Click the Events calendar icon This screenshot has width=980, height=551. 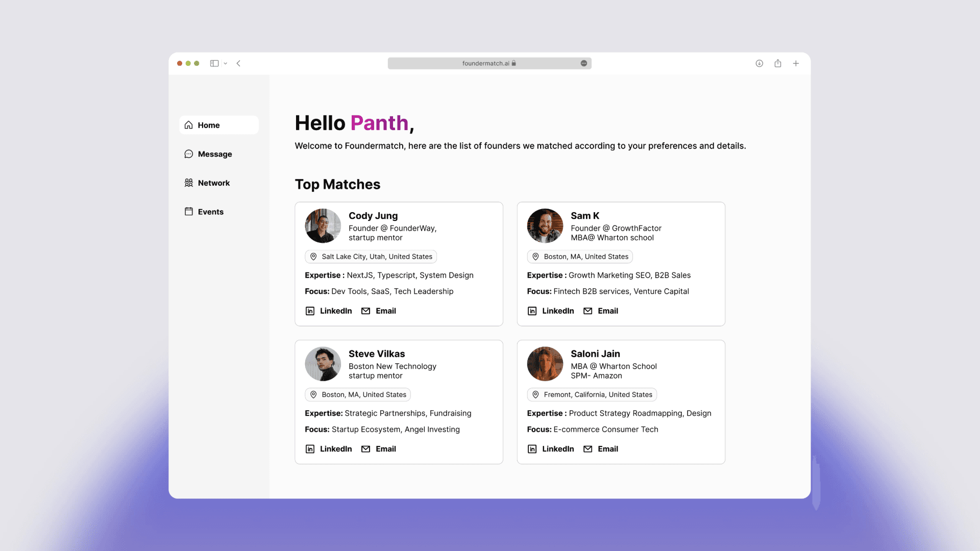coord(189,212)
